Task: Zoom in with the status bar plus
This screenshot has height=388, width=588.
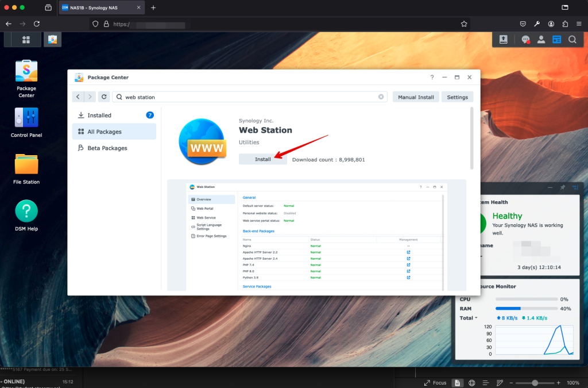Action: (x=558, y=383)
